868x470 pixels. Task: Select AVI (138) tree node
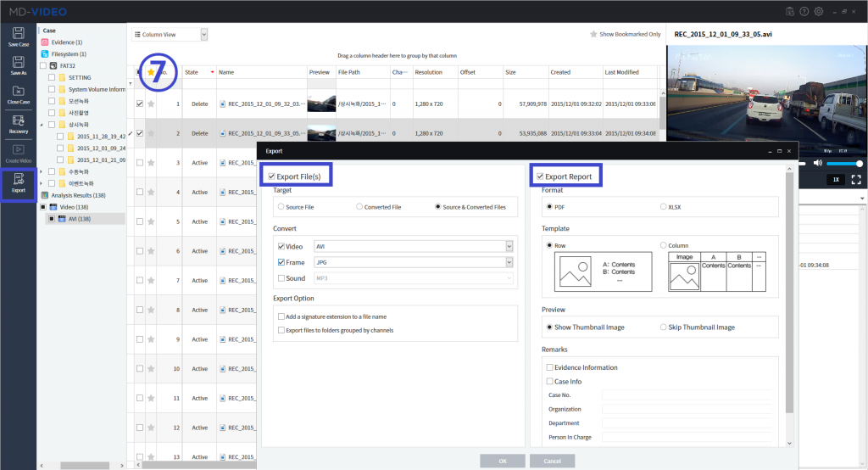pos(79,218)
